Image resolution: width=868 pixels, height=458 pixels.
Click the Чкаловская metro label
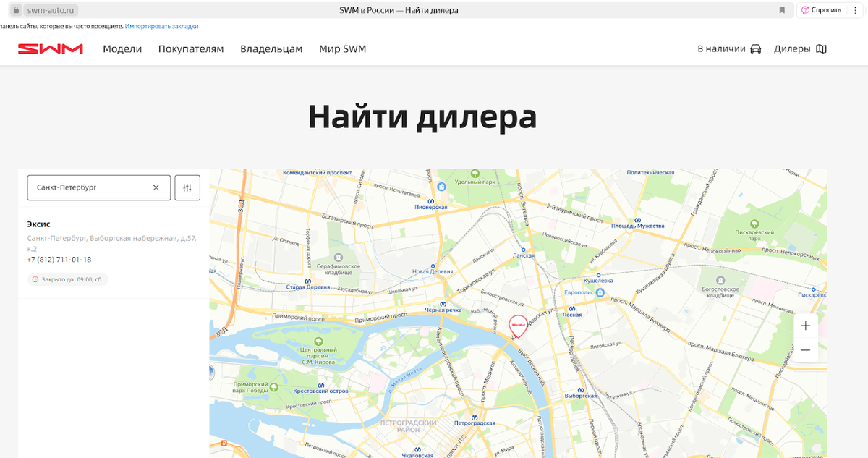pyautogui.click(x=417, y=455)
